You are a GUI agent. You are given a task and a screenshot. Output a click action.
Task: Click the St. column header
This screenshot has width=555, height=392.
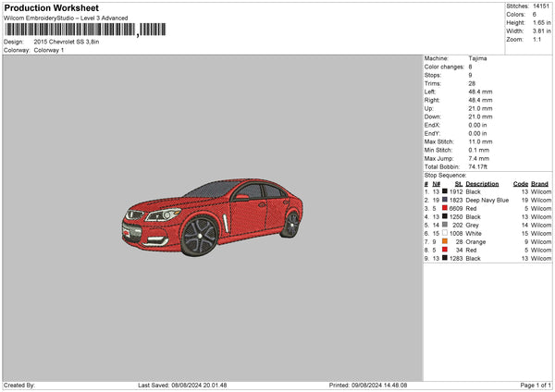click(x=458, y=183)
